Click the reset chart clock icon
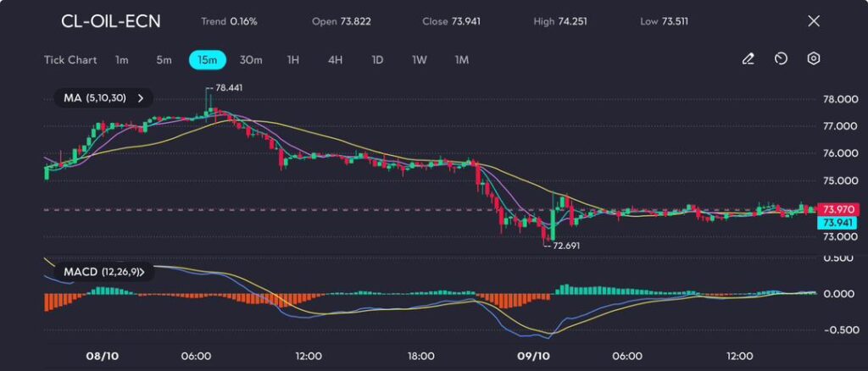The image size is (868, 371). click(x=781, y=59)
